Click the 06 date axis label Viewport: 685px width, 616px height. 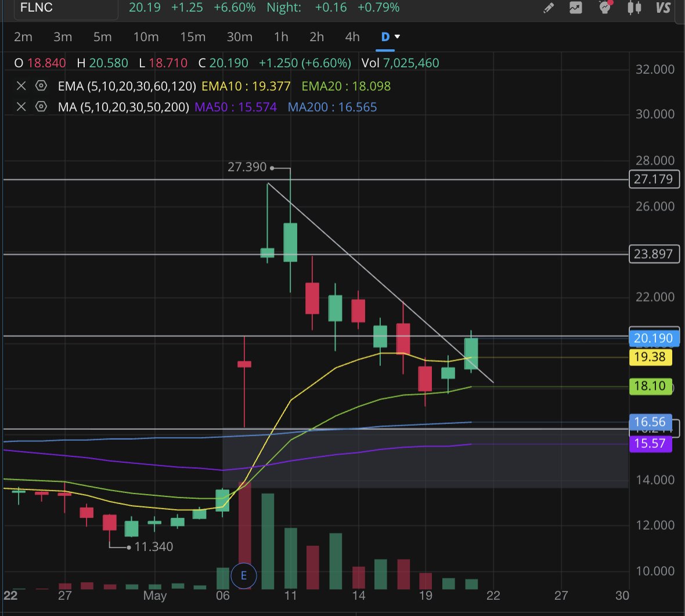pyautogui.click(x=222, y=596)
